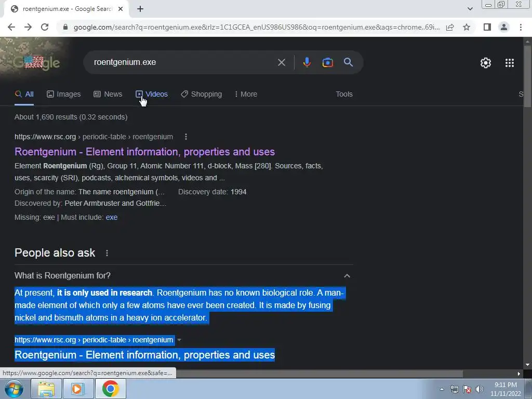Show hidden tray icons arrow

pos(442,389)
